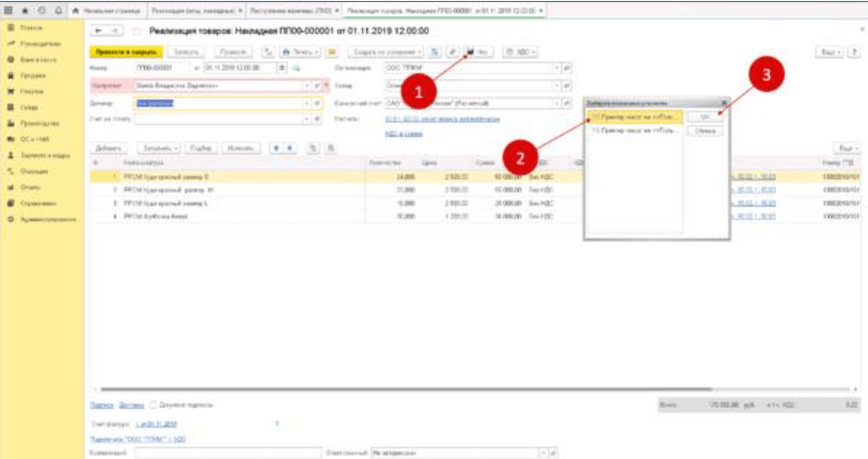868x459 pixels.
Task: Open the Склад record link button
Action: point(567,86)
